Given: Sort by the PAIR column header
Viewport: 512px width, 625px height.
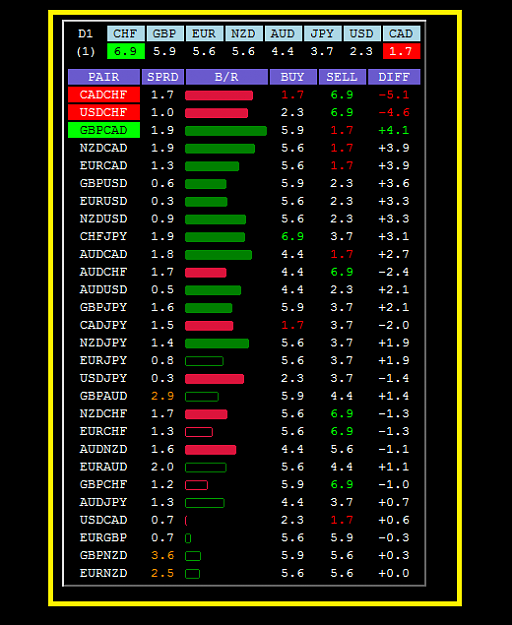Looking at the screenshot, I should [x=104, y=77].
